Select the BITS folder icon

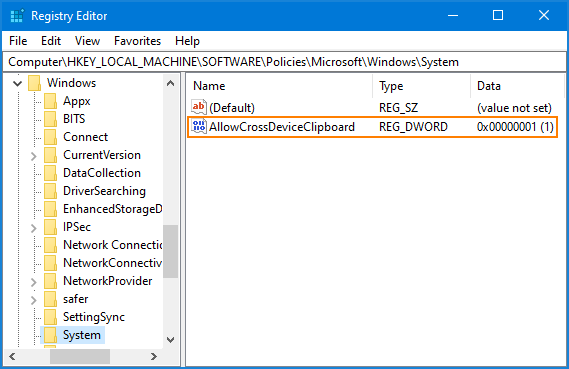50,119
